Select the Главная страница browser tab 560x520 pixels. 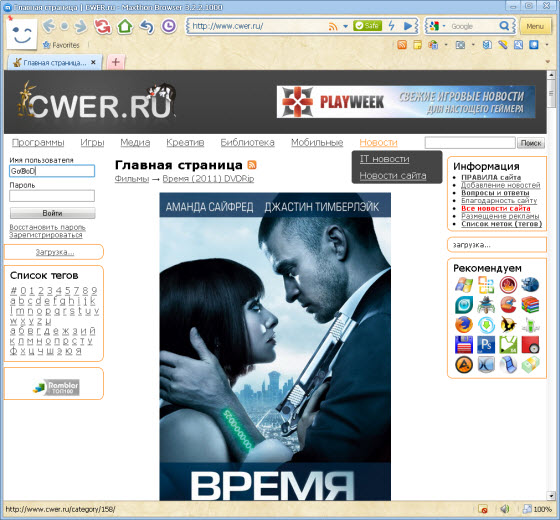pos(55,62)
